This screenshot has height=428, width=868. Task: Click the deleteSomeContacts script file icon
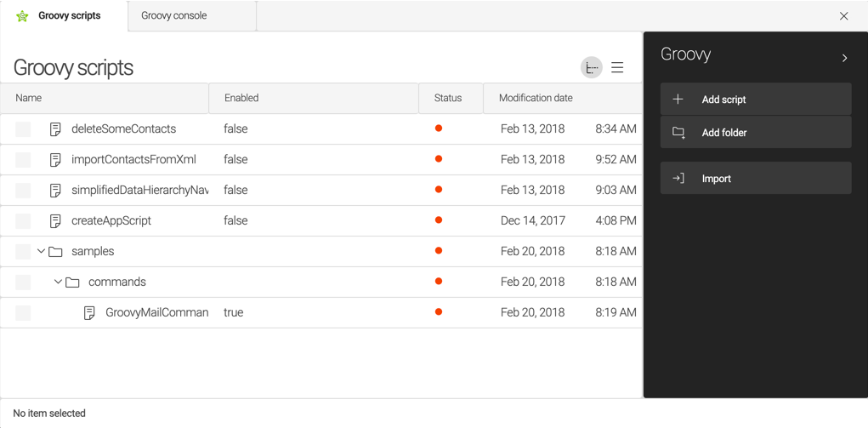point(55,129)
